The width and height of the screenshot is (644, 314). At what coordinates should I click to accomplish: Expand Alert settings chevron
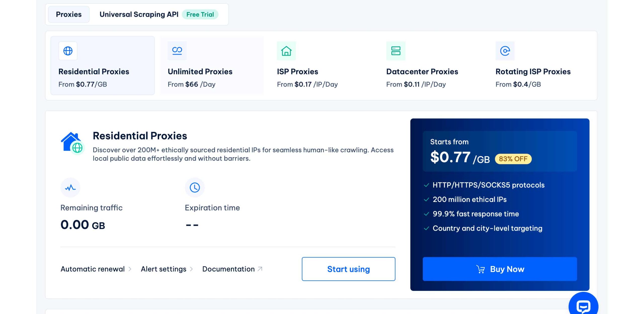(191, 269)
